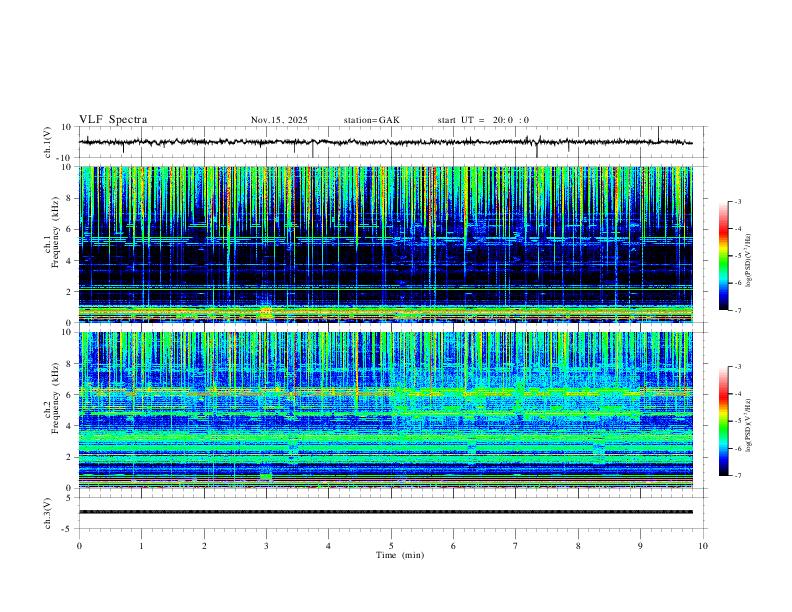Click the "8" kHz tick on ch.2 frequency axis
The image size is (792, 612).
70,364
